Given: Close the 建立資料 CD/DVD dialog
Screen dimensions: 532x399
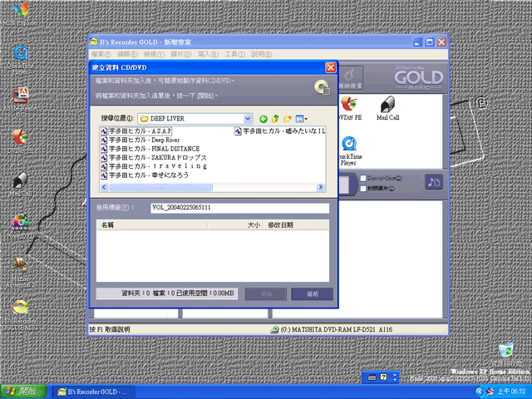Looking at the screenshot, I should 331,67.
